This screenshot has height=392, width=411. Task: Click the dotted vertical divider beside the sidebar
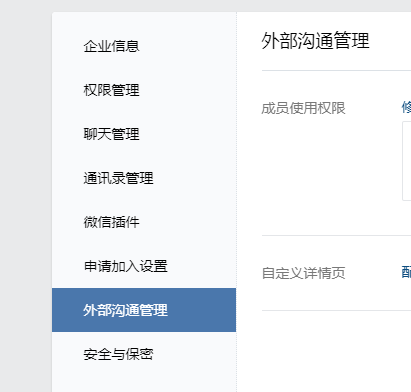tap(237, 202)
